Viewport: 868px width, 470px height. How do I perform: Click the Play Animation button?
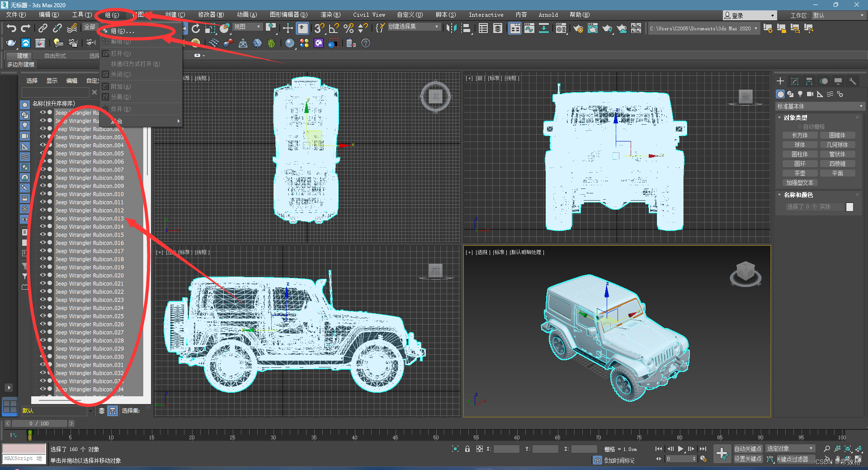pyautogui.click(x=680, y=449)
